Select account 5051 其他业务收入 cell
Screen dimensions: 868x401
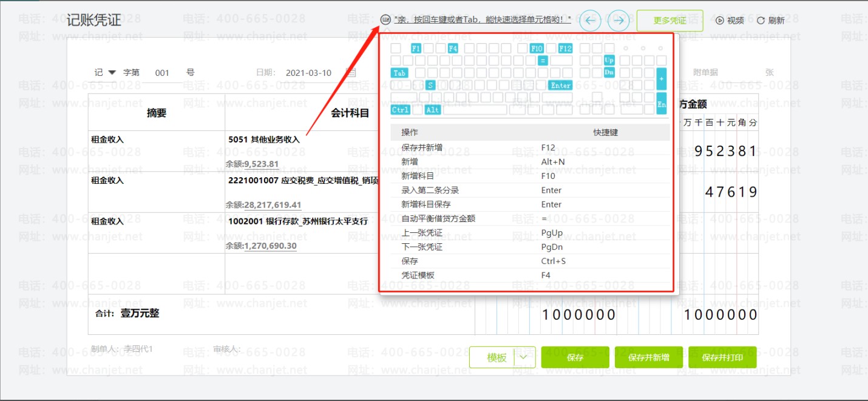(264, 140)
